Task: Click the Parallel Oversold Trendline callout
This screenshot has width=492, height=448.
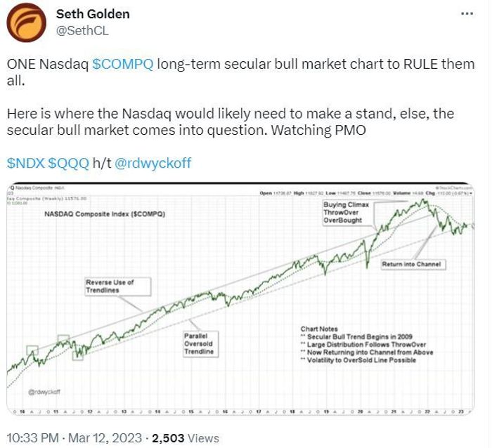Action: (x=200, y=344)
